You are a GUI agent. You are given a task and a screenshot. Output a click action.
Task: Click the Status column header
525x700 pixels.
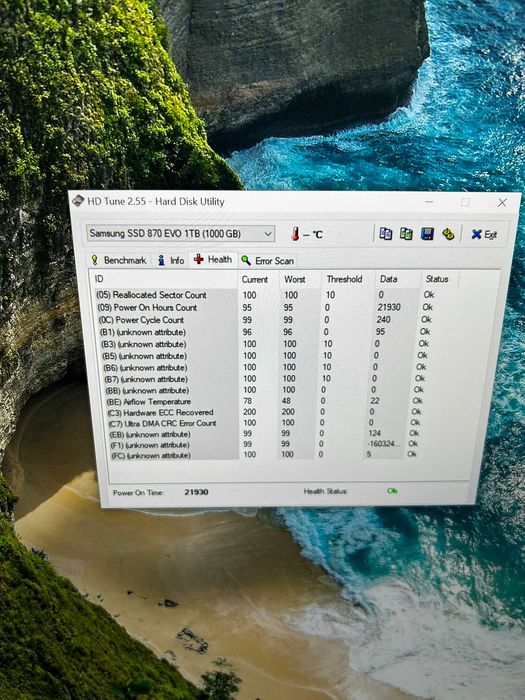439,279
